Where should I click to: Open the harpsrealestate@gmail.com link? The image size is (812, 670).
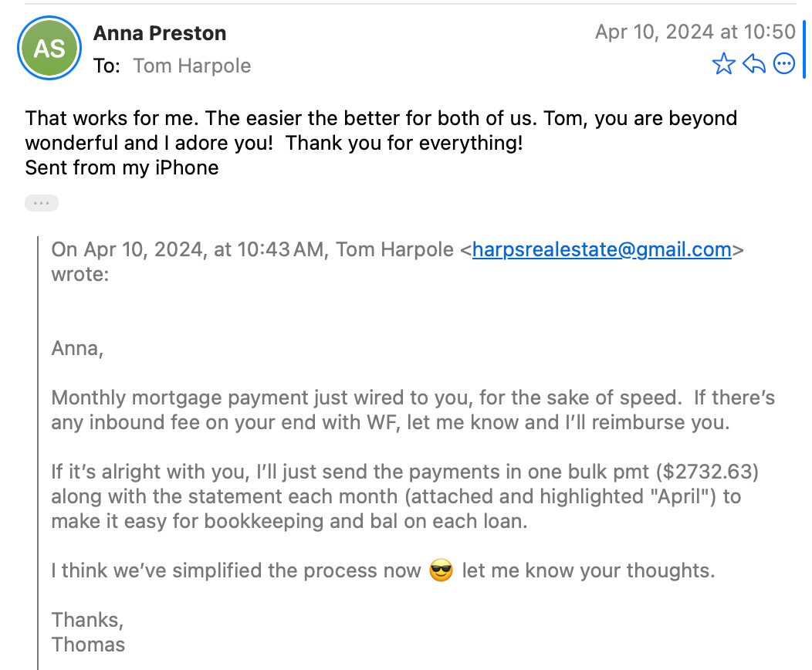[601, 249]
